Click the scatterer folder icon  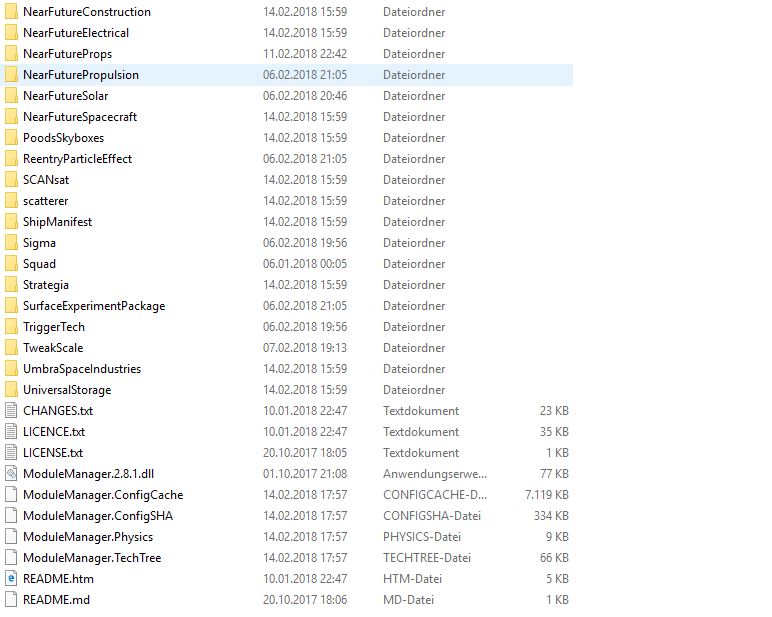[x=10, y=201]
